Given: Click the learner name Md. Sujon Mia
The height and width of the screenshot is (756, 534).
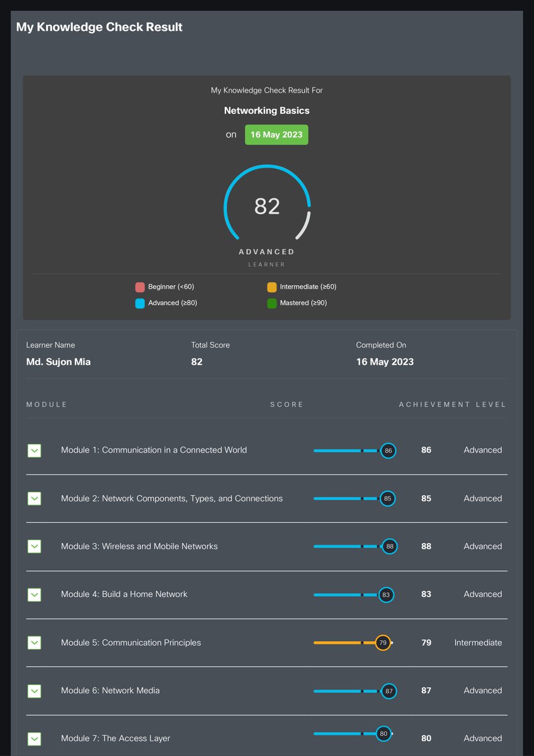Looking at the screenshot, I should [x=59, y=362].
